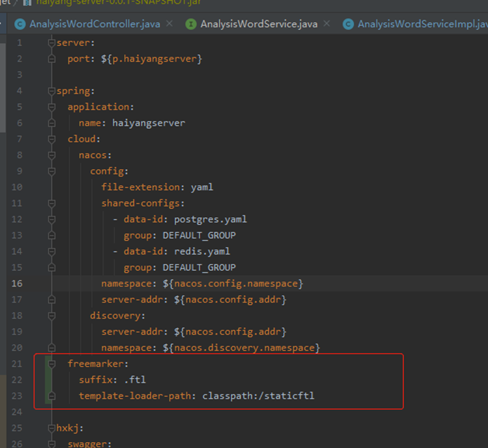Collapse the discovery block fold marker
This screenshot has width=488, height=448.
[x=52, y=315]
